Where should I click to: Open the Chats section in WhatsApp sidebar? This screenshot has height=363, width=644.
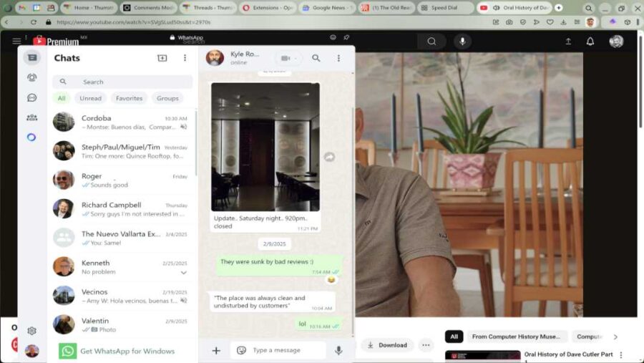click(x=32, y=57)
